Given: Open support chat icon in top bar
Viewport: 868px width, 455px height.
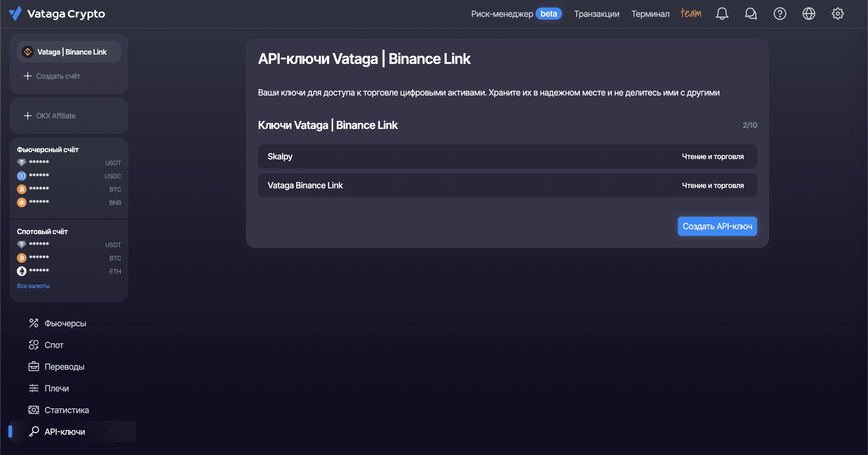Looking at the screenshot, I should tap(751, 14).
